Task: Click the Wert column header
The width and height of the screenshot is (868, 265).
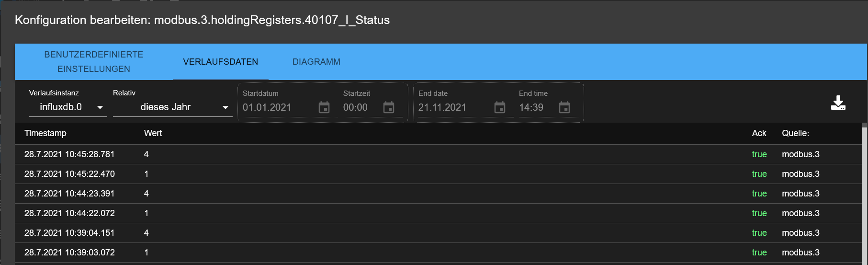Action: (x=153, y=133)
